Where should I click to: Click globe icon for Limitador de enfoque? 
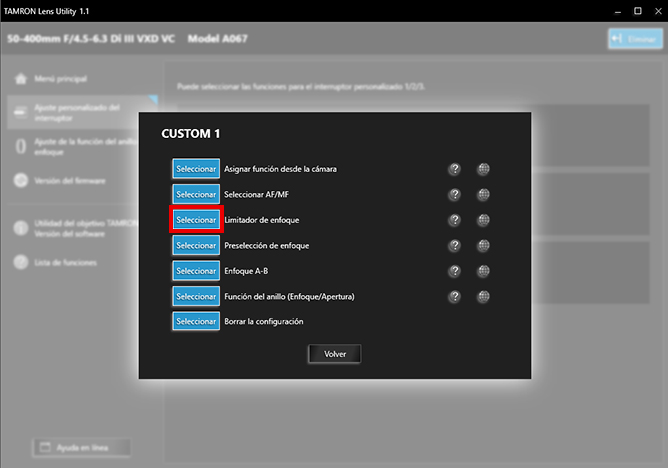(x=483, y=220)
